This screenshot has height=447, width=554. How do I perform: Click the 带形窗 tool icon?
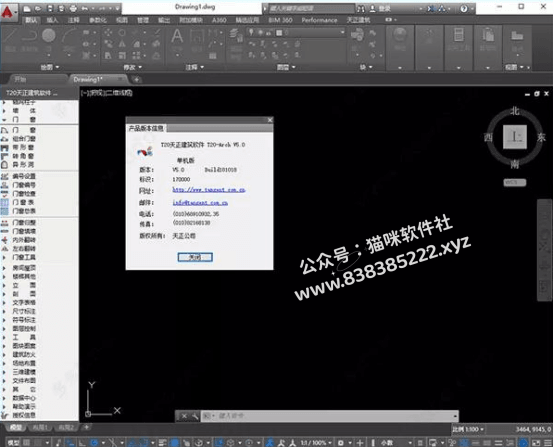tap(5, 147)
